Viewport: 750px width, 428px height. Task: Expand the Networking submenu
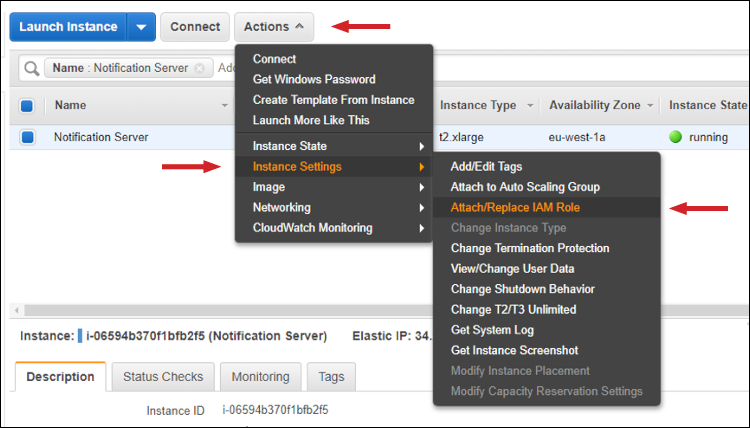point(333,207)
